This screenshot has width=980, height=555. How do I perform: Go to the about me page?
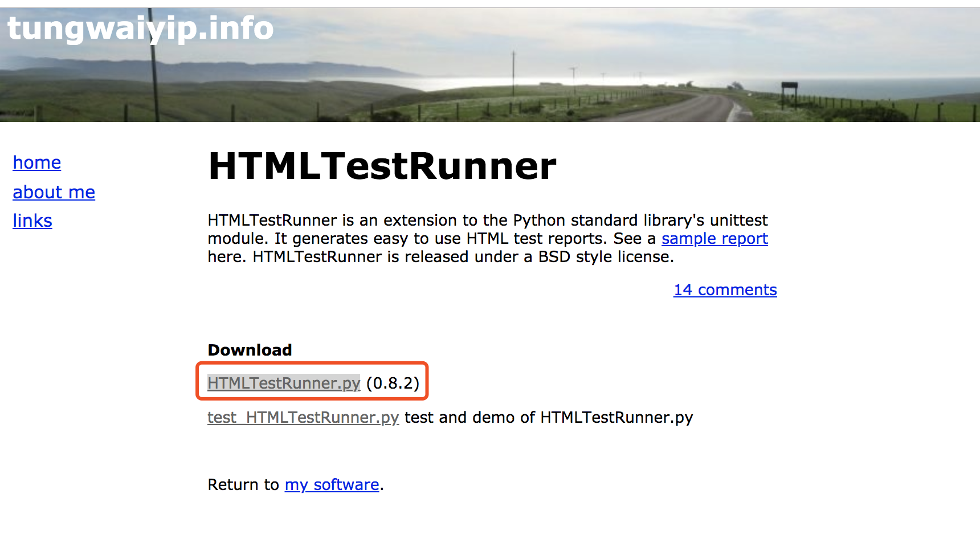pyautogui.click(x=54, y=193)
